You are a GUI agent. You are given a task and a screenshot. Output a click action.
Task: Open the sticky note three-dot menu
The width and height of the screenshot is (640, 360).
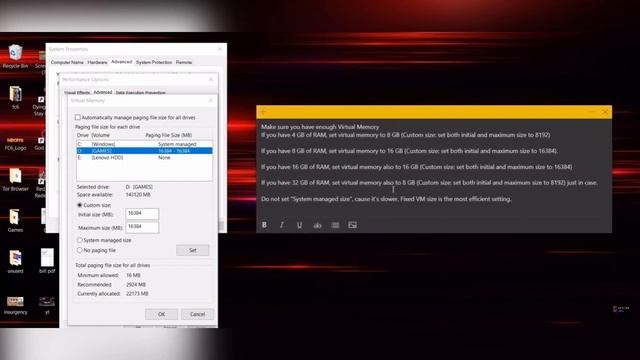click(x=591, y=112)
